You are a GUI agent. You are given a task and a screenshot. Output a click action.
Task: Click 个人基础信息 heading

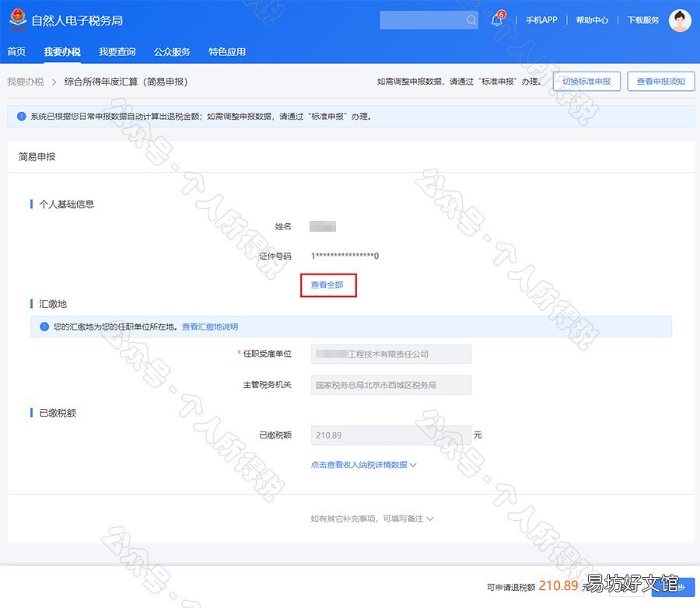click(67, 204)
